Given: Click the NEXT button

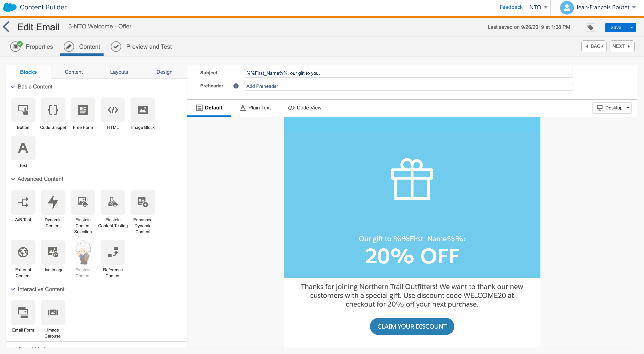Looking at the screenshot, I should (x=621, y=46).
